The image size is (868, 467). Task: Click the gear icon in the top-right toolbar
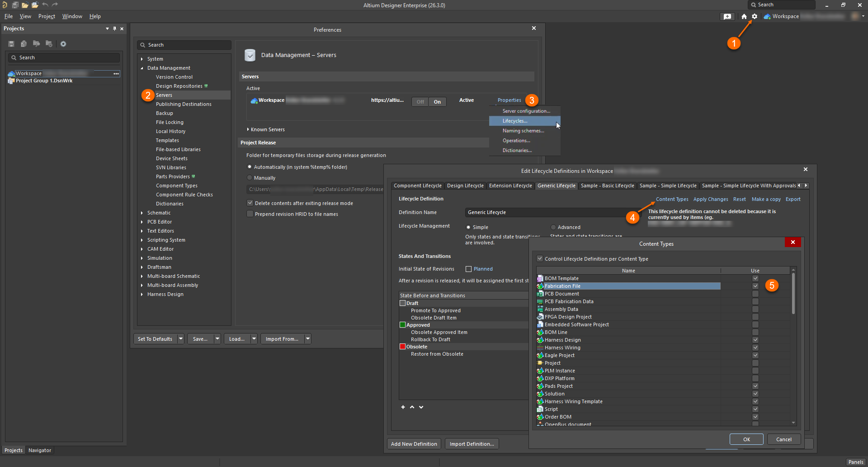755,16
